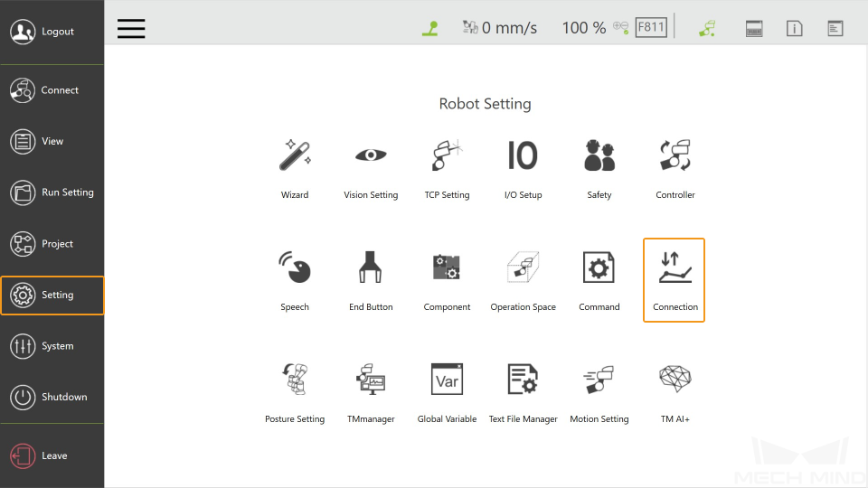Click the hamburger menu icon
Screen dimensions: 868x488
[x=131, y=28]
